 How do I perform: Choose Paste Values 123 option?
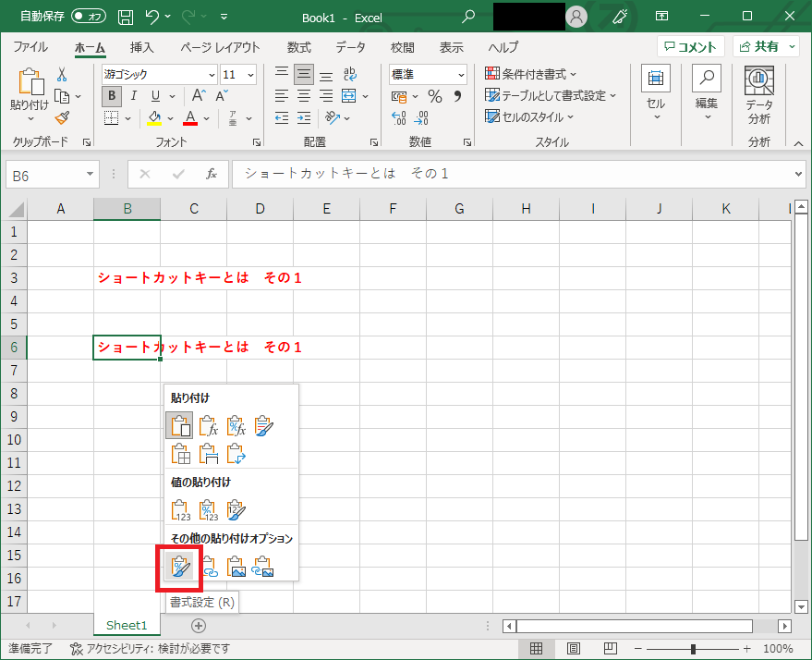click(181, 510)
